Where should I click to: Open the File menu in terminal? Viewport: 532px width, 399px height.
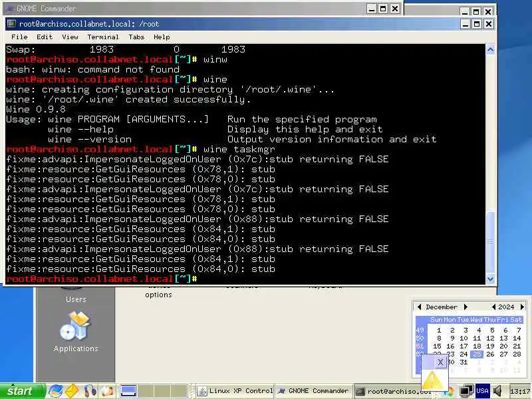(19, 37)
